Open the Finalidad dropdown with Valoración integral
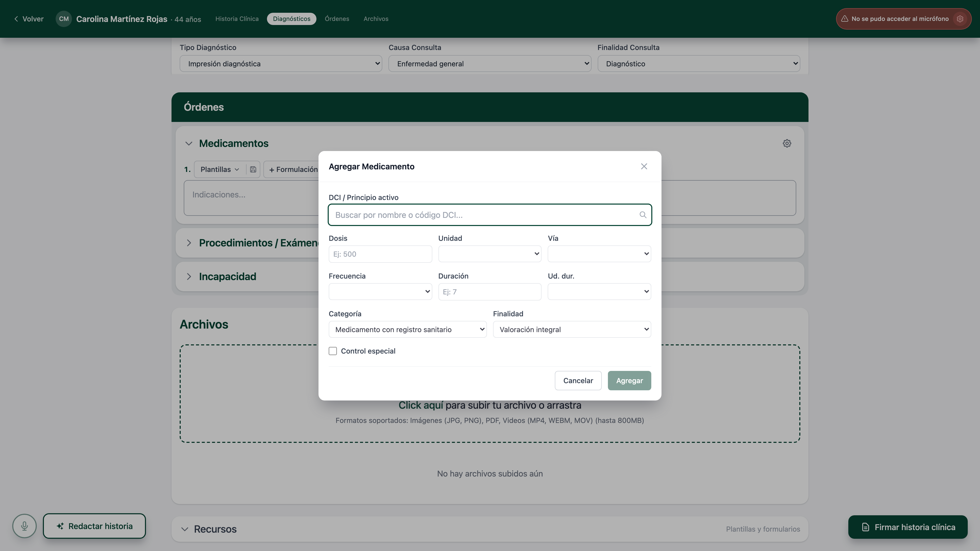The width and height of the screenshot is (980, 551). click(572, 329)
